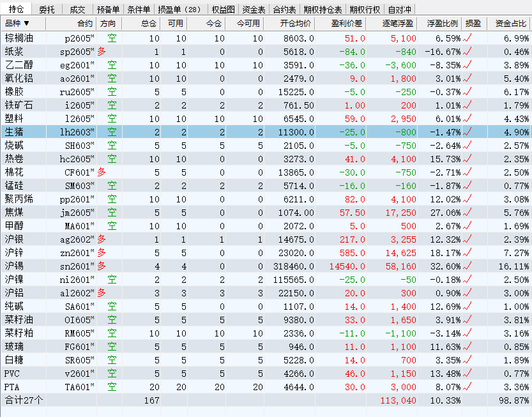Image resolution: width=532 pixels, height=417 pixels.
Task: Click the 资金占比 column header
Action: (x=510, y=24)
